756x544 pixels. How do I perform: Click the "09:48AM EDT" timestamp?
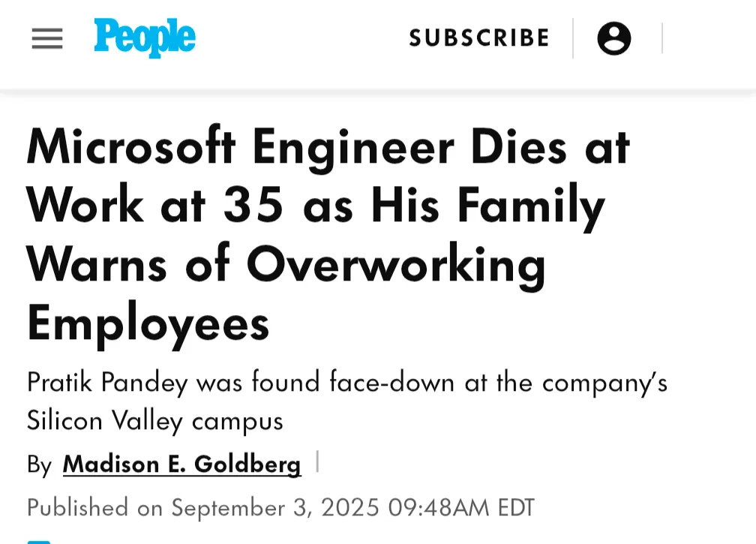461,508
